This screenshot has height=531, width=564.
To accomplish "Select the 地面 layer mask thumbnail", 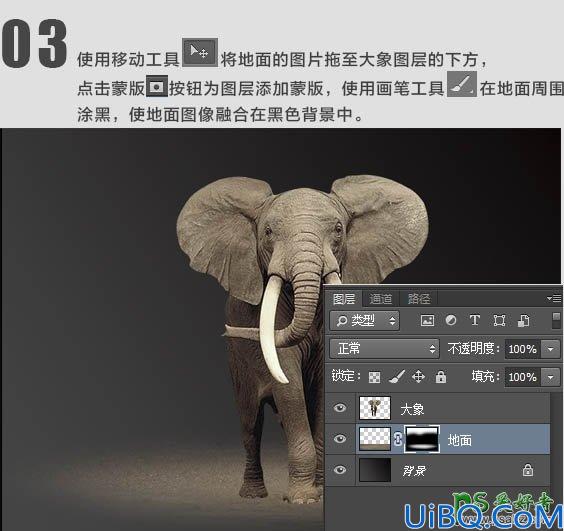I will [x=422, y=439].
